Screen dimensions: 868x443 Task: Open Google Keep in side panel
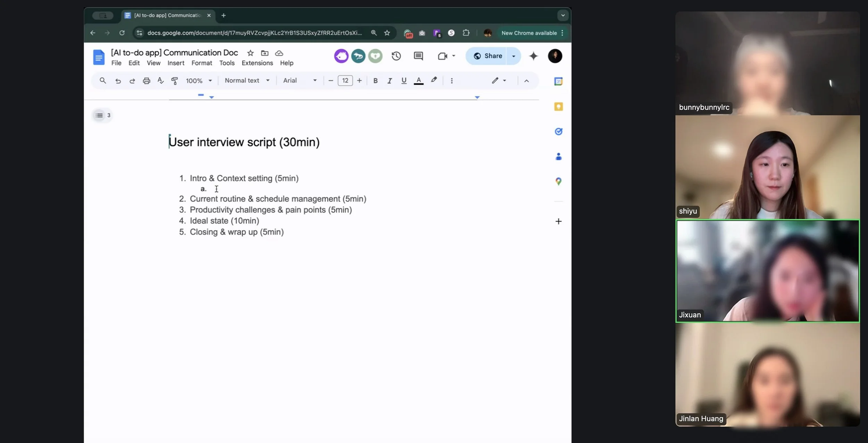[x=558, y=107]
